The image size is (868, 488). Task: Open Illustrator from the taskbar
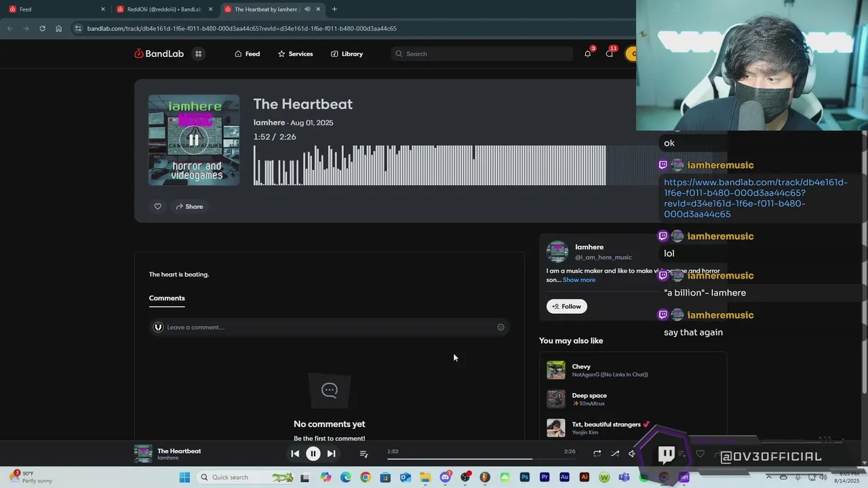coord(585,477)
